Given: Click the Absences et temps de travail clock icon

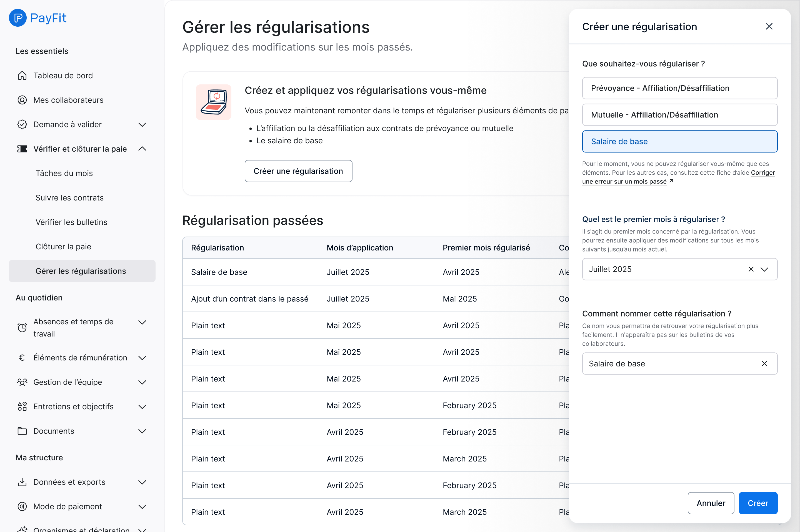Looking at the screenshot, I should pos(22,327).
